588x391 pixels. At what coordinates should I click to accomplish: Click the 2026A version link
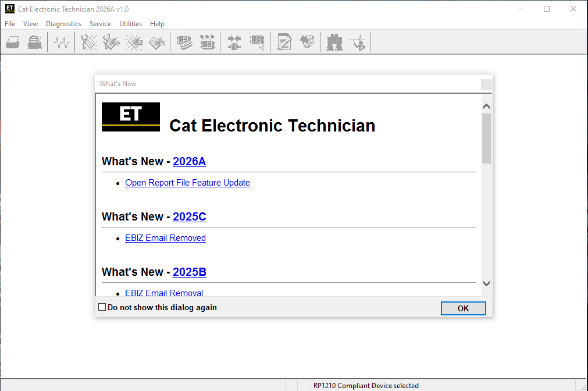pos(189,161)
